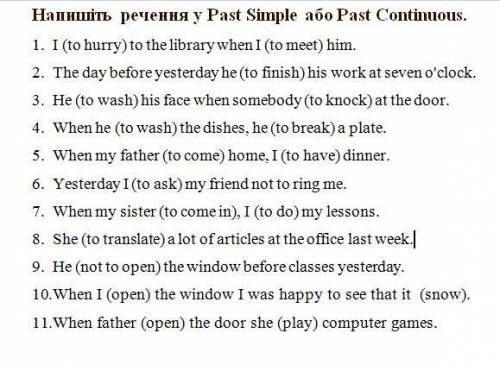Click '(not to open)' in sentence 9
Screen dimensions: 500x371
(x=118, y=267)
